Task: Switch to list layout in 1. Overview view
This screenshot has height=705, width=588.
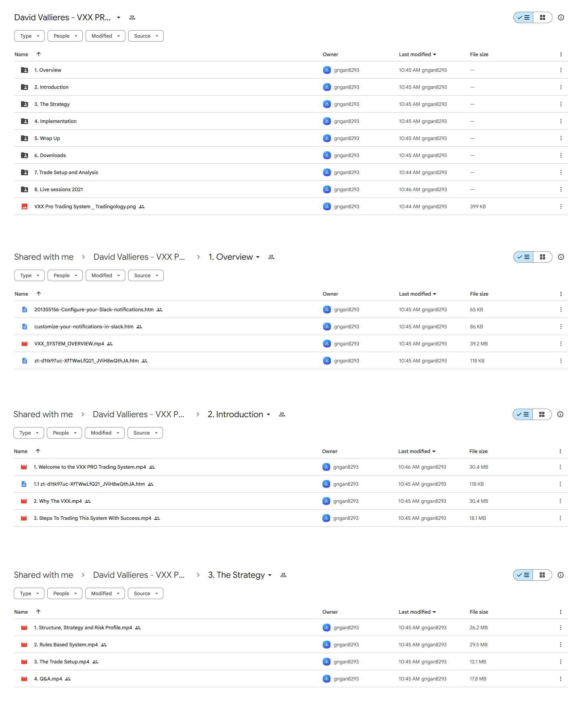Action: [x=523, y=257]
